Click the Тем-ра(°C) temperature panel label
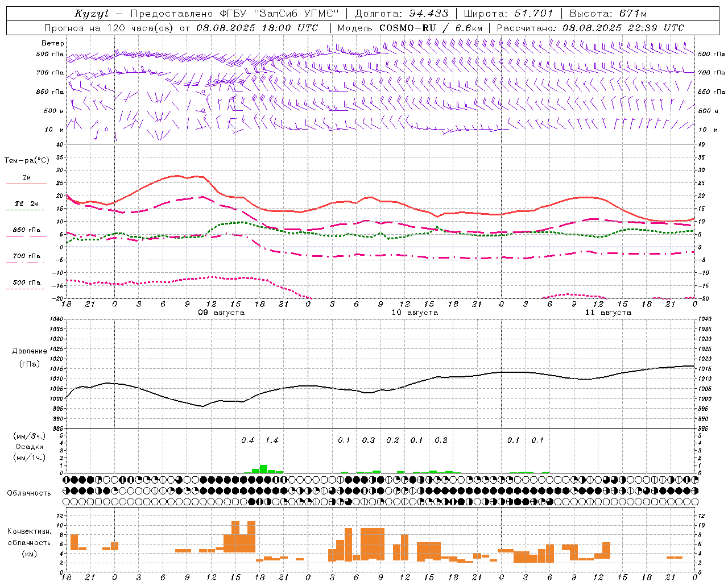This screenshot has height=582, width=728. point(27,161)
